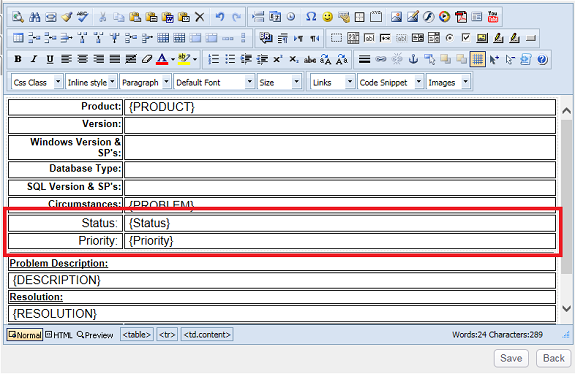Toggle the highlighted show-borders grid button
The width and height of the screenshot is (575, 374).
pyautogui.click(x=477, y=59)
